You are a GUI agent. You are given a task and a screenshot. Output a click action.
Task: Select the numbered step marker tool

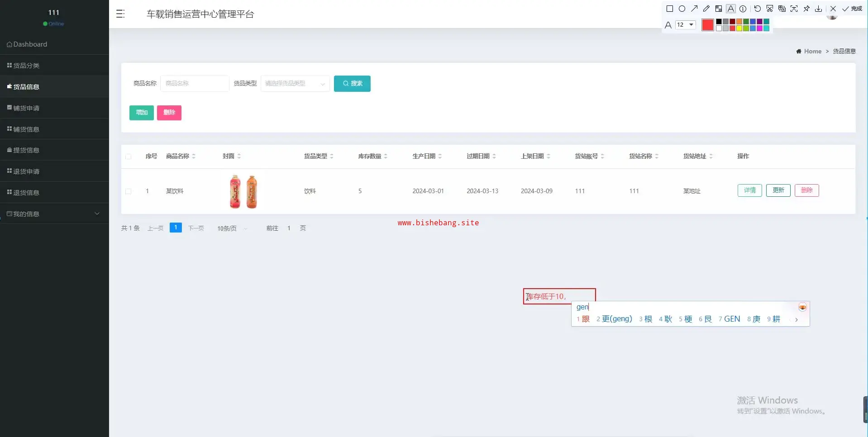click(743, 9)
